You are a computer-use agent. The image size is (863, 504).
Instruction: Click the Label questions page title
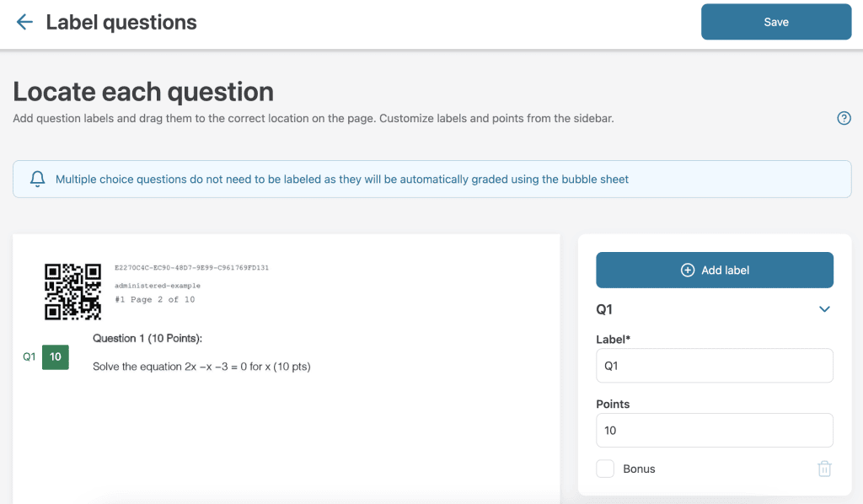click(121, 22)
